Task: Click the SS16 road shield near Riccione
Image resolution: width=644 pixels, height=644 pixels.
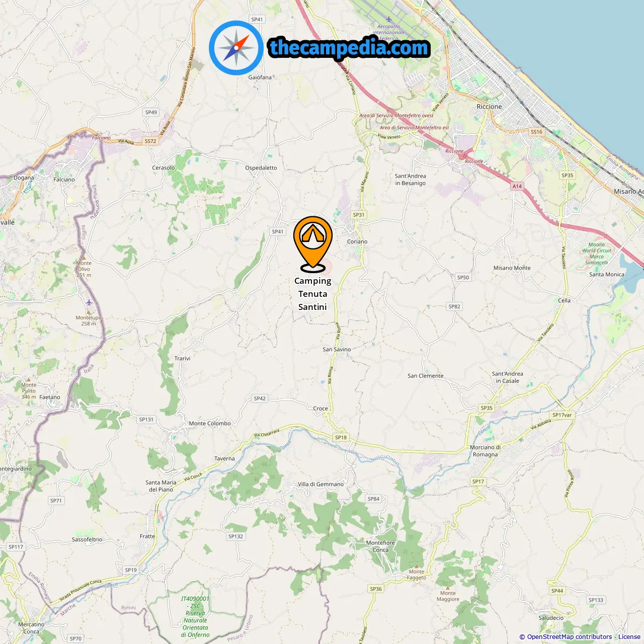Action: pyautogui.click(x=537, y=132)
